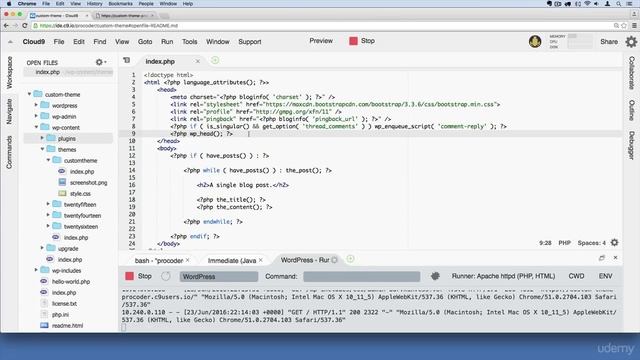Expand the twentyfifteen folder

pos(48,204)
